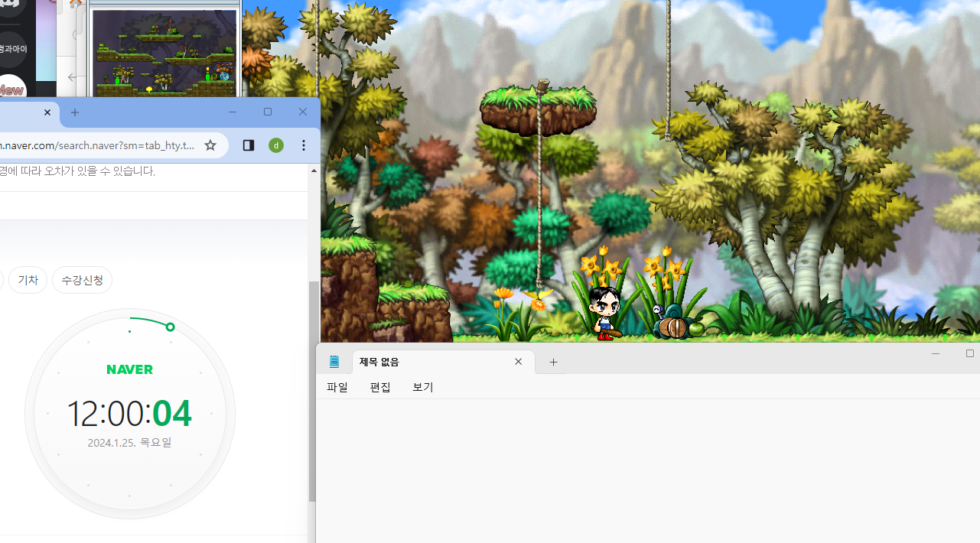
Task: Bookmark this page with the star icon
Action: click(210, 145)
